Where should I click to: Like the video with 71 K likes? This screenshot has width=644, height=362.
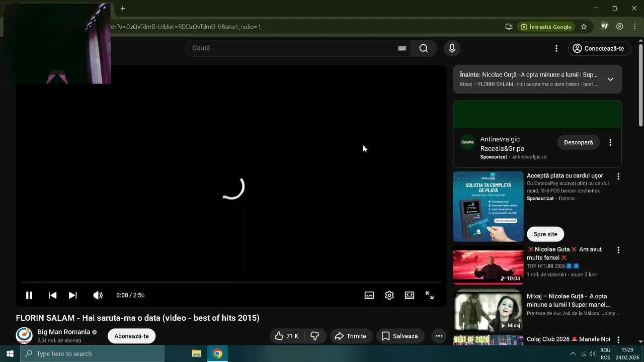point(287,336)
